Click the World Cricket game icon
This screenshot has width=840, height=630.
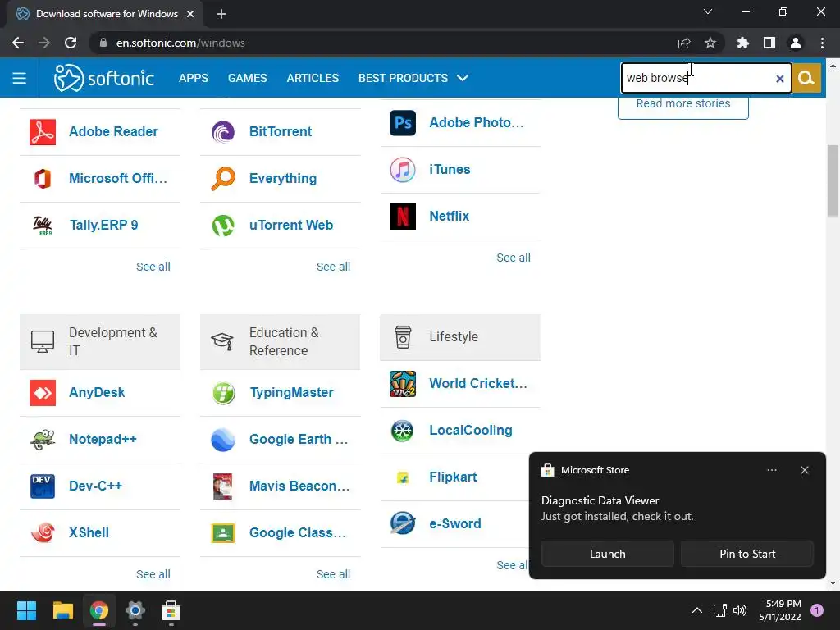point(403,384)
